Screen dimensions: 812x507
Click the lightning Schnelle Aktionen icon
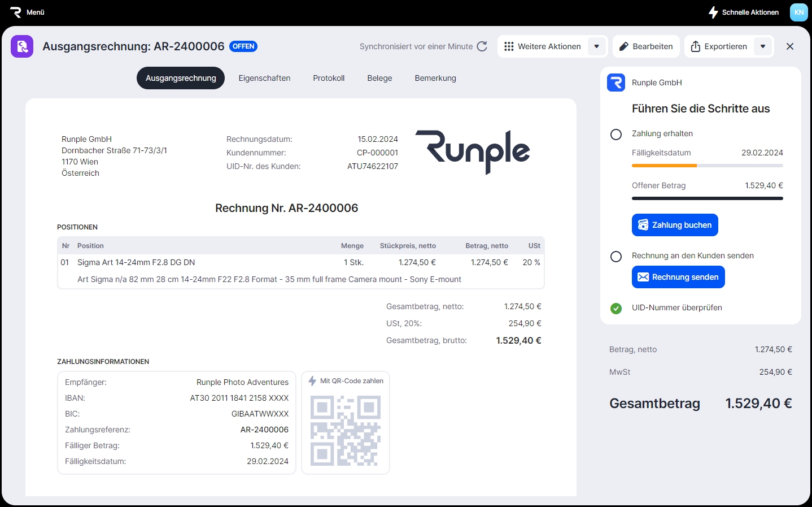(714, 12)
